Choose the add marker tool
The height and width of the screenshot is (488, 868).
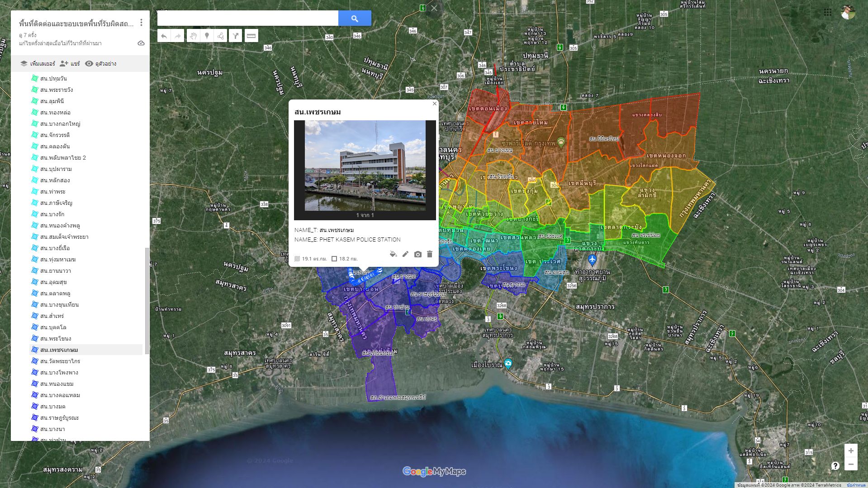pos(207,36)
